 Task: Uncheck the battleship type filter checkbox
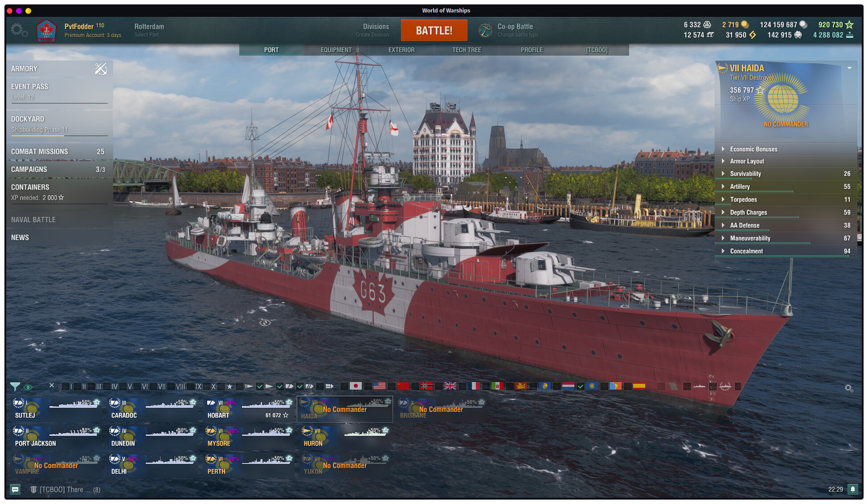point(300,386)
